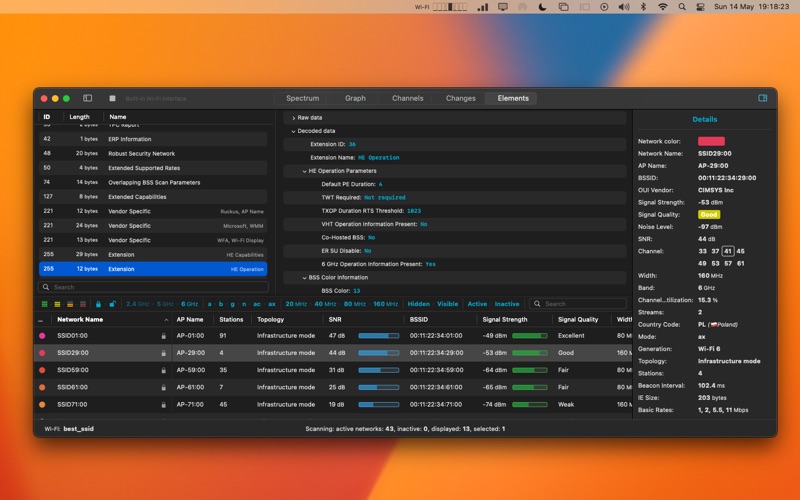Click the pink color dot of SSID01:00

tap(42, 336)
